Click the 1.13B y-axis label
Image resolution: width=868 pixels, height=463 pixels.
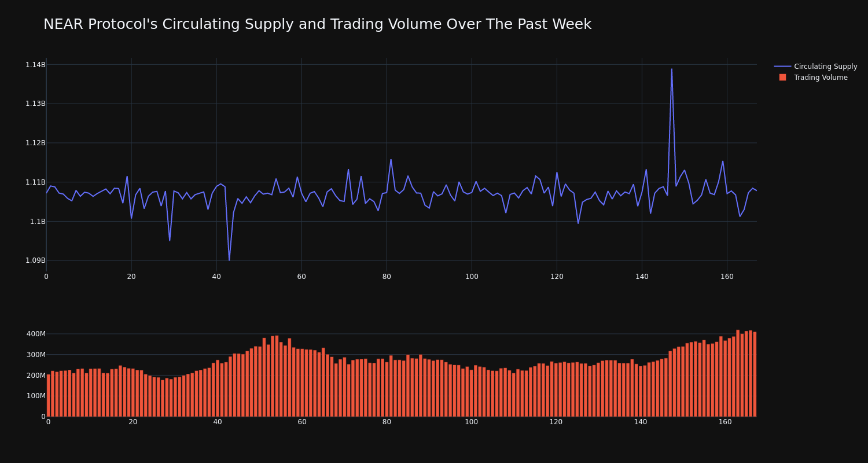click(x=35, y=104)
